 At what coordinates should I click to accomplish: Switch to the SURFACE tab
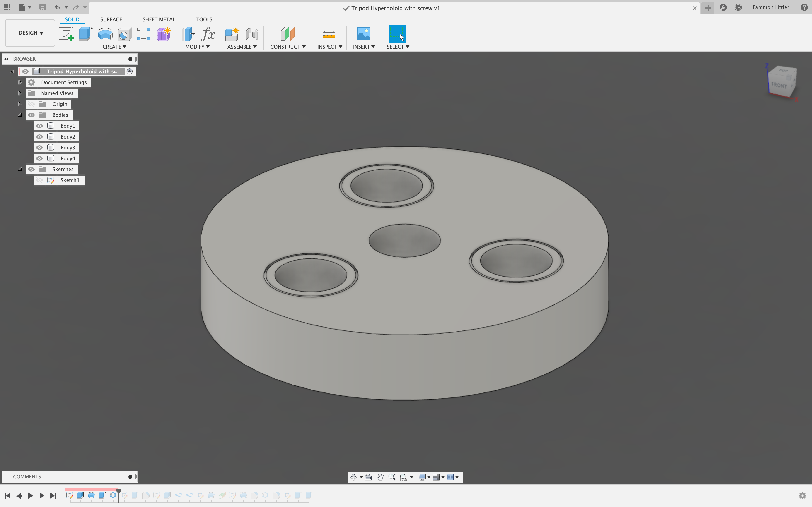click(x=111, y=19)
